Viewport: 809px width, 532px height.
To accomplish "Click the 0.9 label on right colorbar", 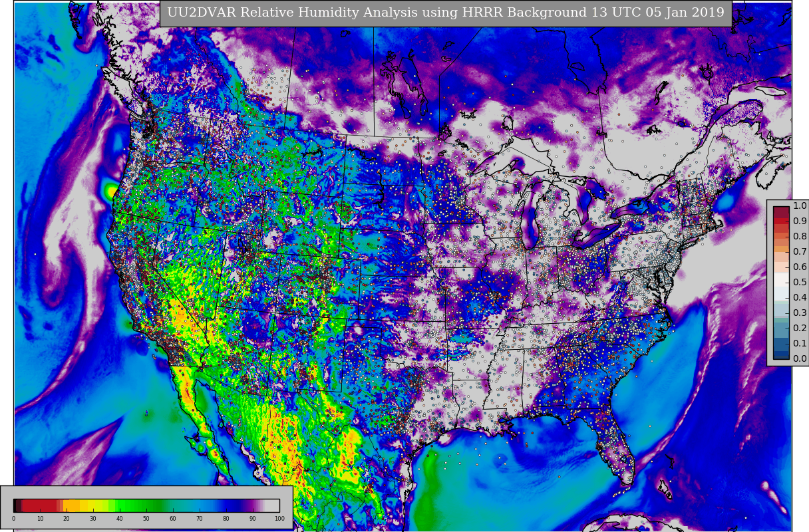I will [x=800, y=221].
